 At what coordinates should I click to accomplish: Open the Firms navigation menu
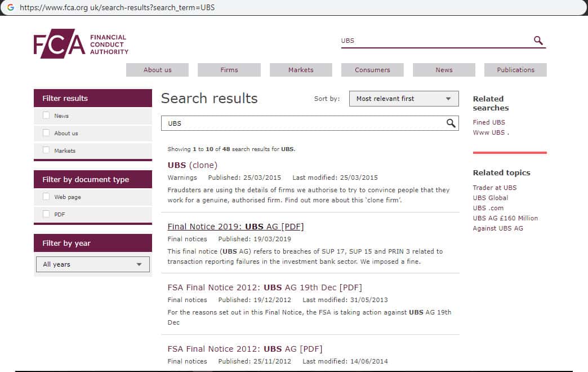pyautogui.click(x=229, y=70)
